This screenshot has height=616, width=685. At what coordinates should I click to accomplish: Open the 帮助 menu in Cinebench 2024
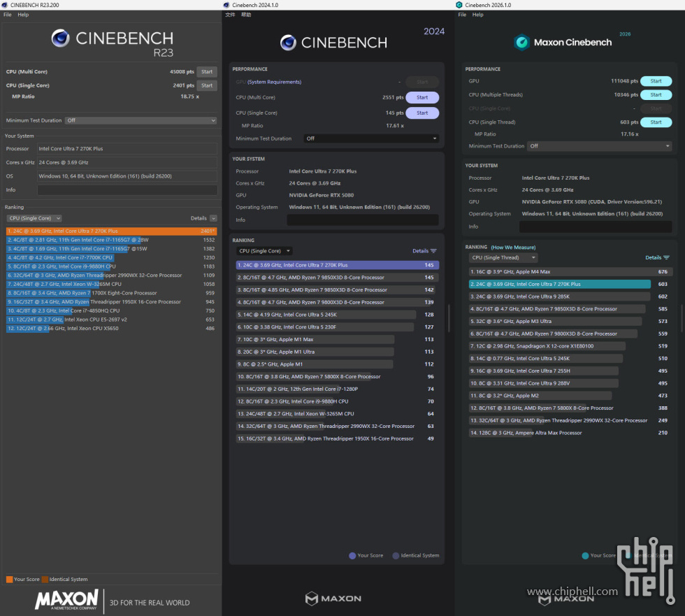click(x=246, y=15)
